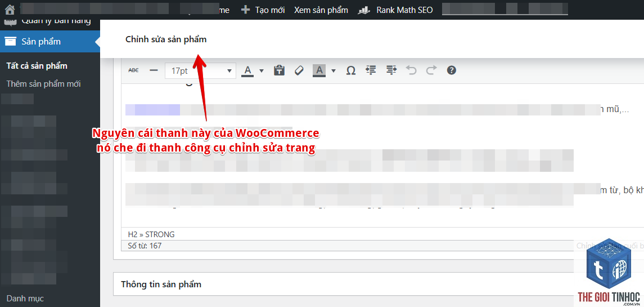
Task: Redo the last edit
Action: pyautogui.click(x=431, y=70)
